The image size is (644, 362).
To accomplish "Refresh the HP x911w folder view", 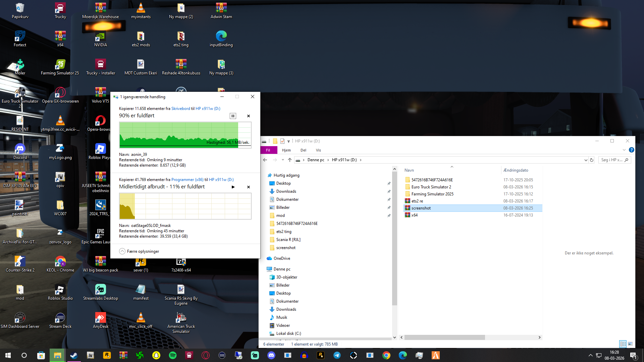I will click(x=592, y=160).
